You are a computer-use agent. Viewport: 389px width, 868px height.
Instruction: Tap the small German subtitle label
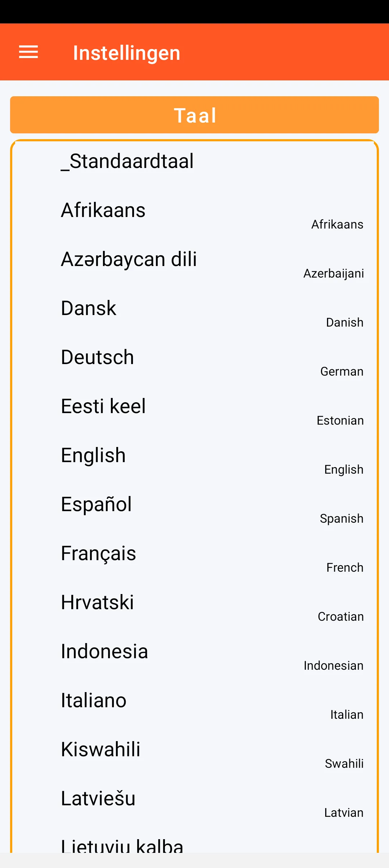[x=342, y=372]
